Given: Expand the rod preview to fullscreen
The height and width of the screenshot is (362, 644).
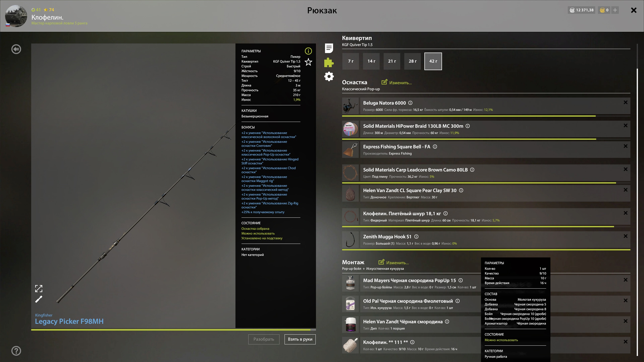Looking at the screenshot, I should (39, 289).
